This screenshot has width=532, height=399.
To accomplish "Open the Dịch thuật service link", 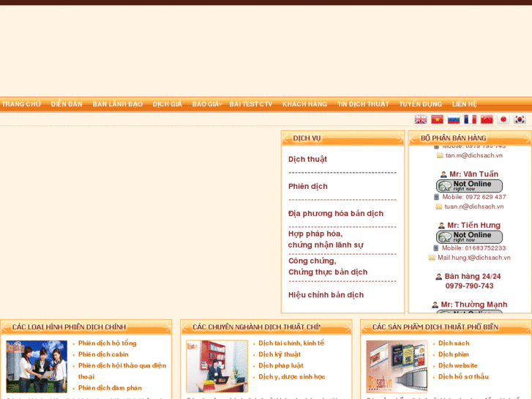I will click(x=308, y=160).
